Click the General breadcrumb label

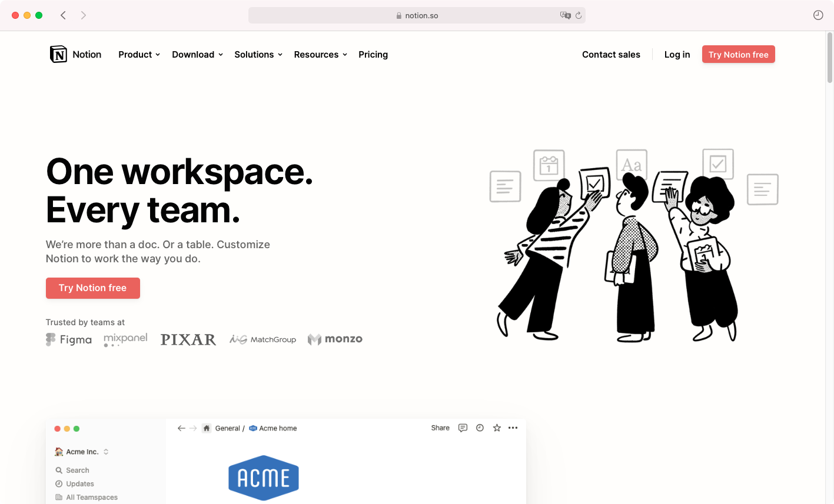tap(228, 428)
